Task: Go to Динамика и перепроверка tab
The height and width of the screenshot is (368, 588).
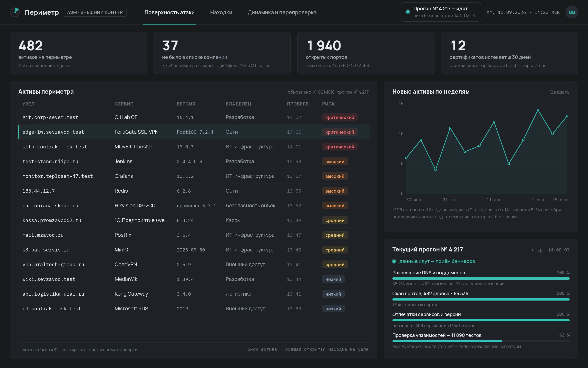Action: pos(282,12)
